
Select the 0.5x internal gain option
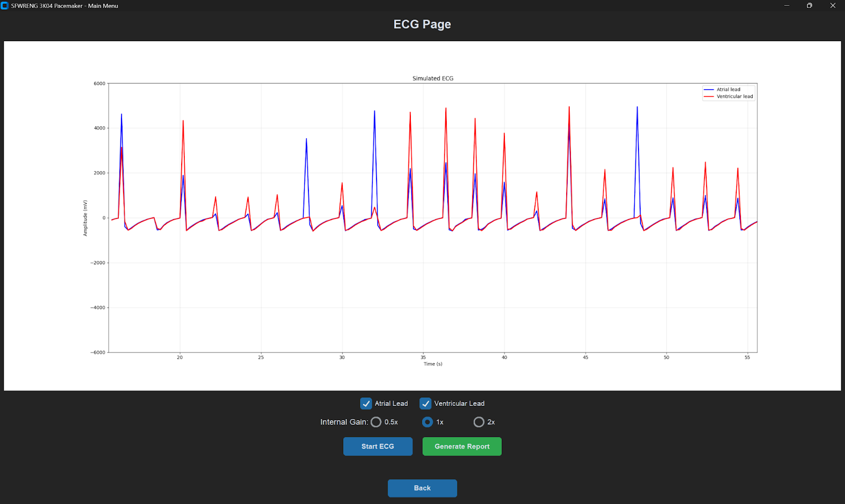click(x=376, y=422)
